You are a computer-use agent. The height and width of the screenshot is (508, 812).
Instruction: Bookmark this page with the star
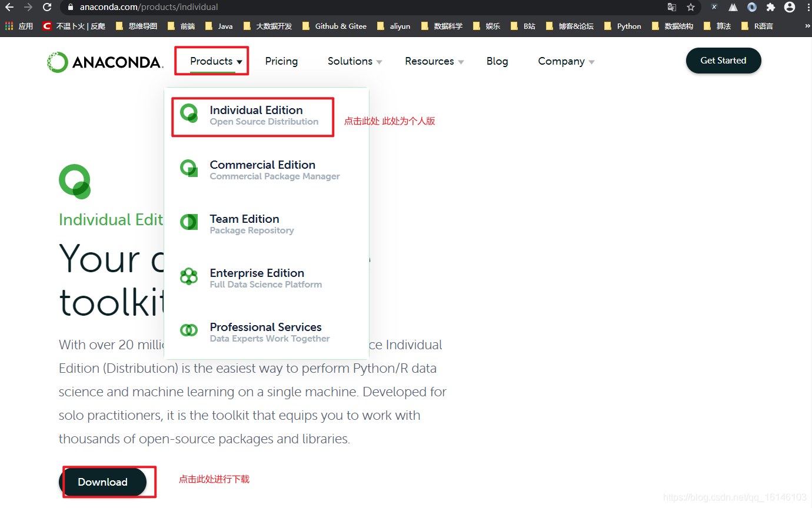pyautogui.click(x=691, y=7)
